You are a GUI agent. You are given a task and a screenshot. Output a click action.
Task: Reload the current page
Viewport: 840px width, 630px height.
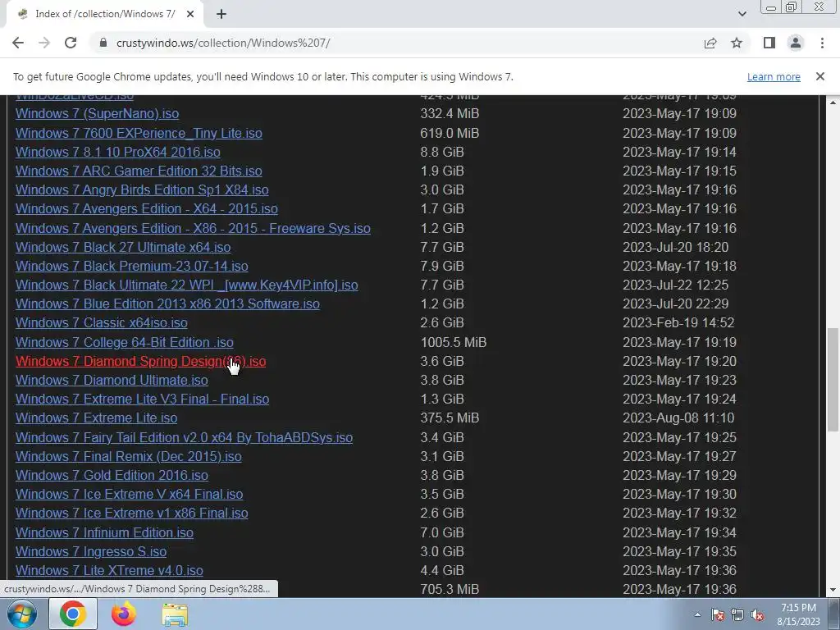click(71, 43)
